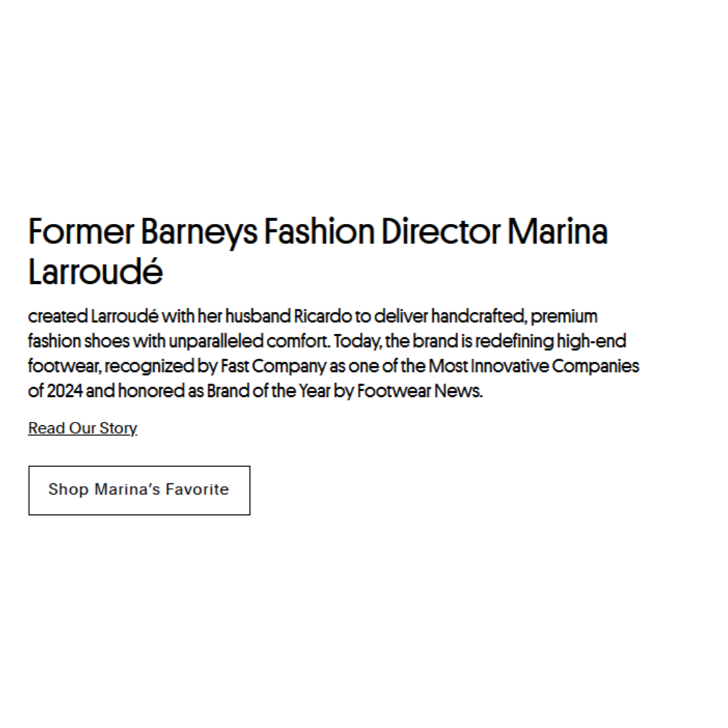This screenshot has height=728, width=728.
Task: Click Fast Company in the paragraph
Action: [x=273, y=366]
